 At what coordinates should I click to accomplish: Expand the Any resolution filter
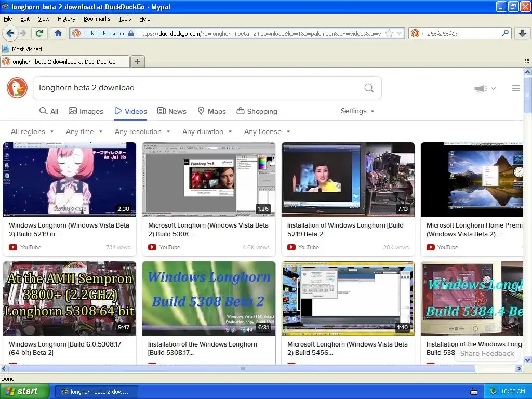coord(142,131)
